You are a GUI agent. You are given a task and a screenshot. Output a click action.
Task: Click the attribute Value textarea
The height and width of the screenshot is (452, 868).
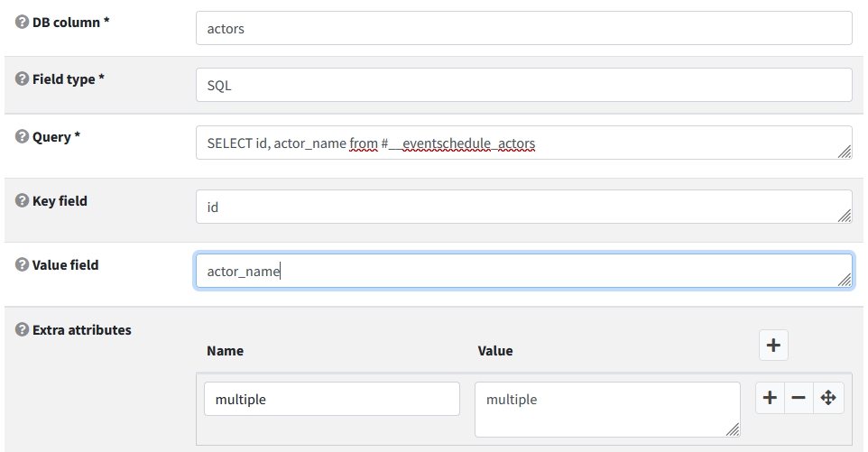606,409
